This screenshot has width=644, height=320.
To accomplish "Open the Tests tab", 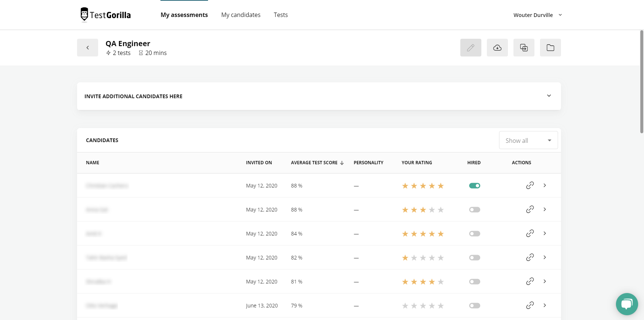I will (x=281, y=15).
